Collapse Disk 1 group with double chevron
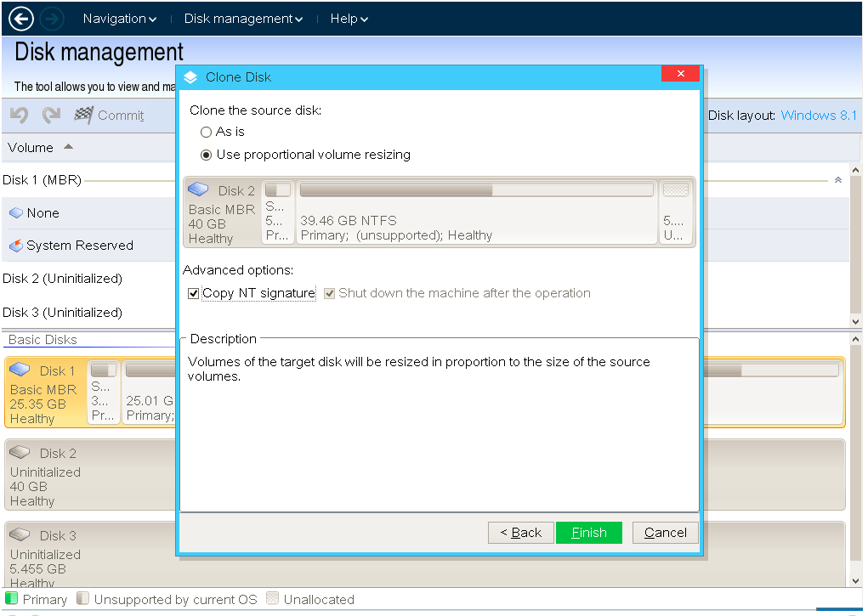Image resolution: width=868 pixels, height=616 pixels. point(838,180)
